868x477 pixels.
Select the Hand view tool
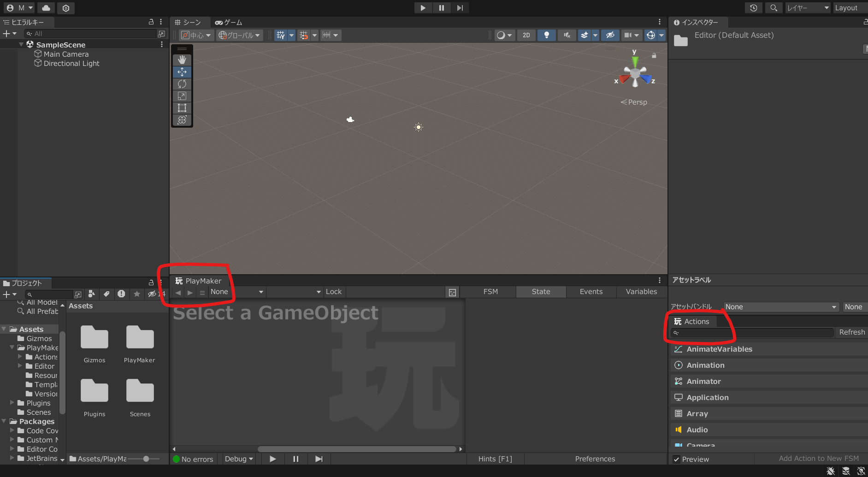point(182,59)
